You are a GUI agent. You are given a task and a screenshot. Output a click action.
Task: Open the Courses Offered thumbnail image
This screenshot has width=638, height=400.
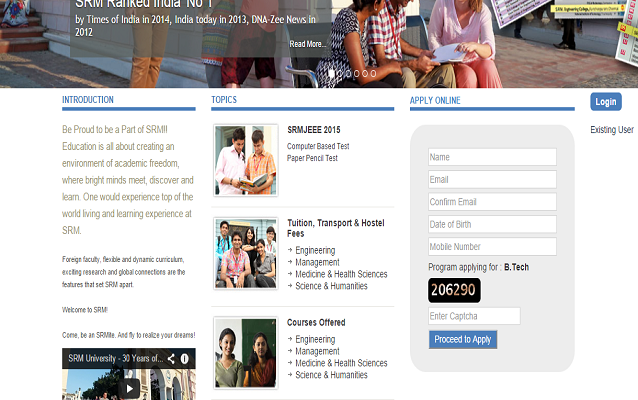coord(245,352)
